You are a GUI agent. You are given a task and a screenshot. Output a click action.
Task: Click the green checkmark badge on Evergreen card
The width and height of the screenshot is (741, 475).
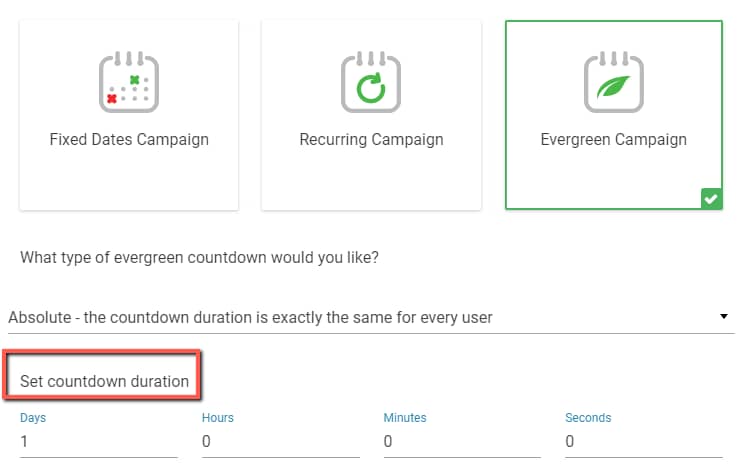(710, 199)
